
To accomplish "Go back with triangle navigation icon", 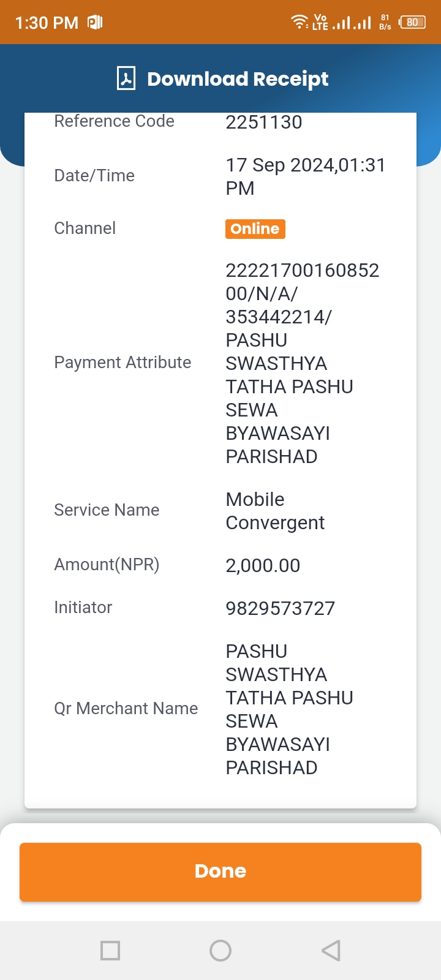I will pyautogui.click(x=331, y=951).
